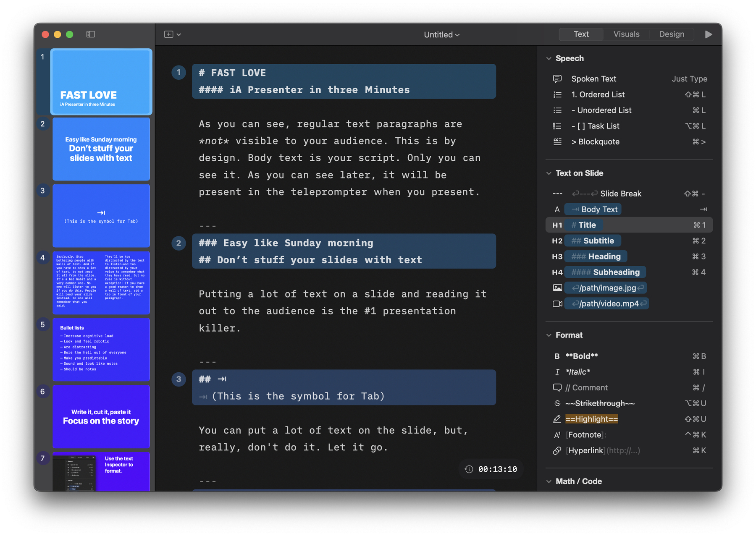Select slide 5 Bullet lists thumbnail
The image size is (756, 536).
101,350
